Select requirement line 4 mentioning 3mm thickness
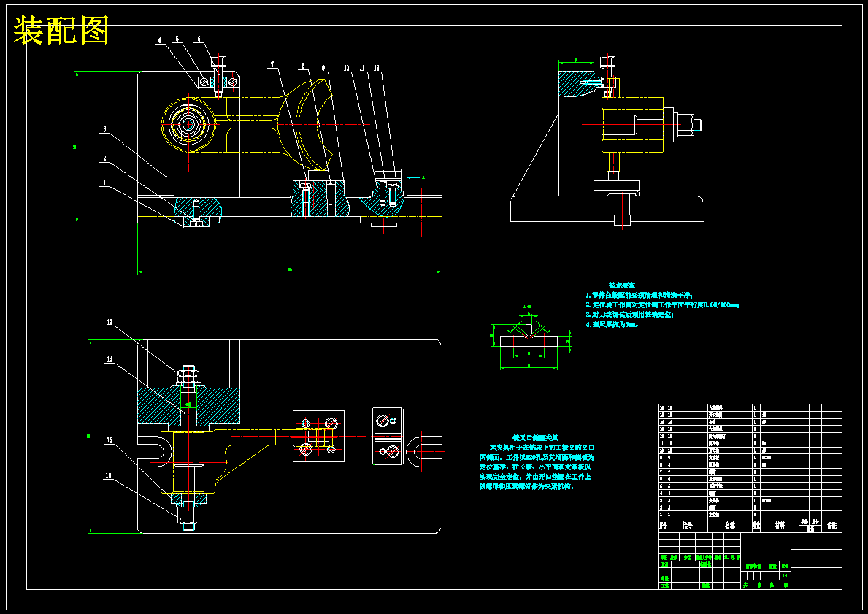The width and height of the screenshot is (868, 614). [x=612, y=324]
